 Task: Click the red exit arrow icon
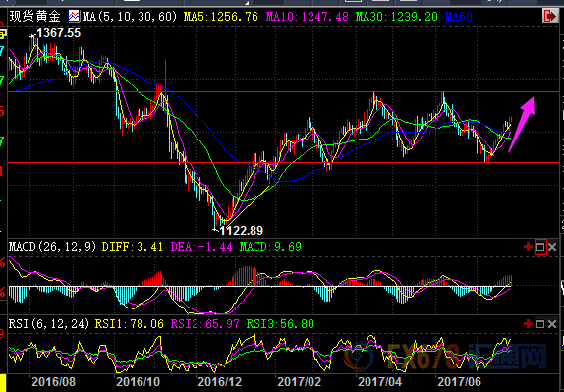[550, 16]
